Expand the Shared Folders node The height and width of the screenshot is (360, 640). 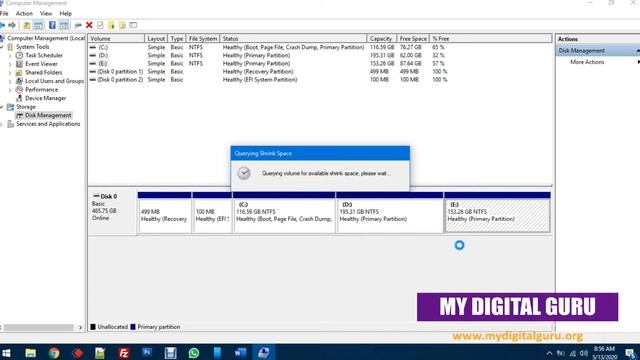point(10,73)
